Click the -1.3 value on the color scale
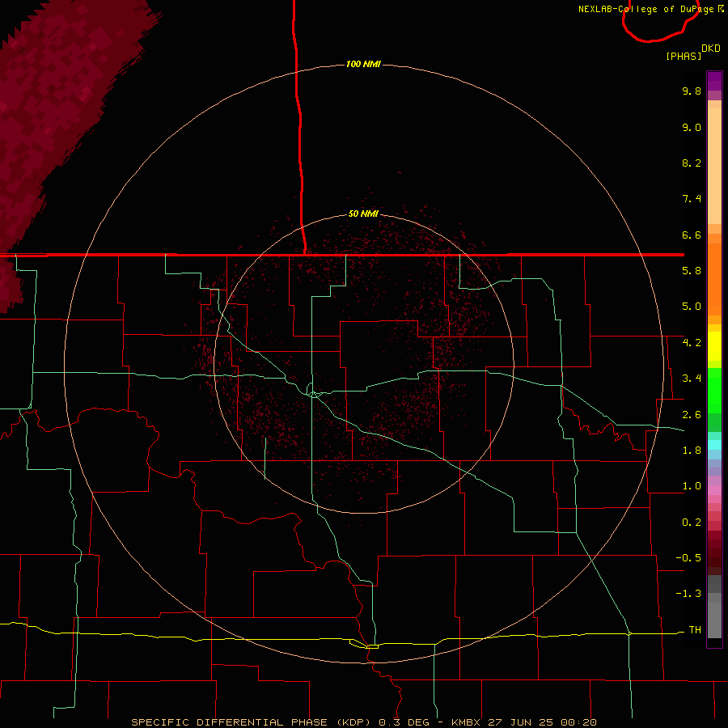 (688, 594)
